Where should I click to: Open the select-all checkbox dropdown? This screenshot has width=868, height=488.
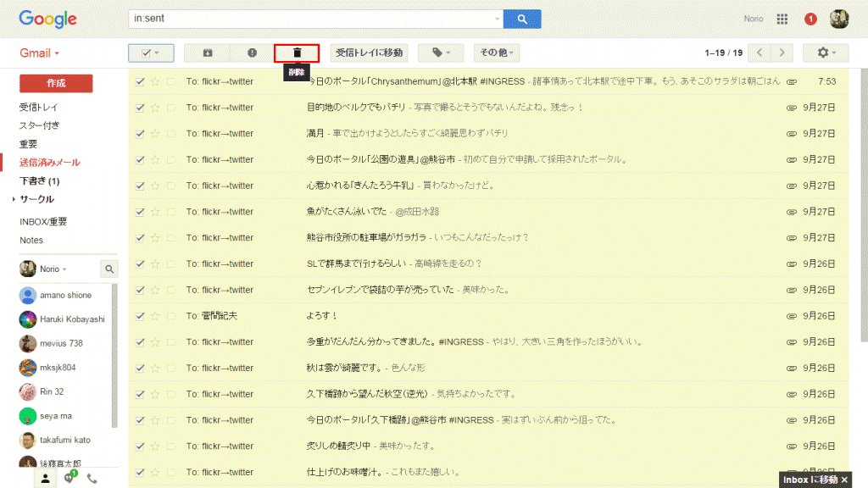click(151, 53)
